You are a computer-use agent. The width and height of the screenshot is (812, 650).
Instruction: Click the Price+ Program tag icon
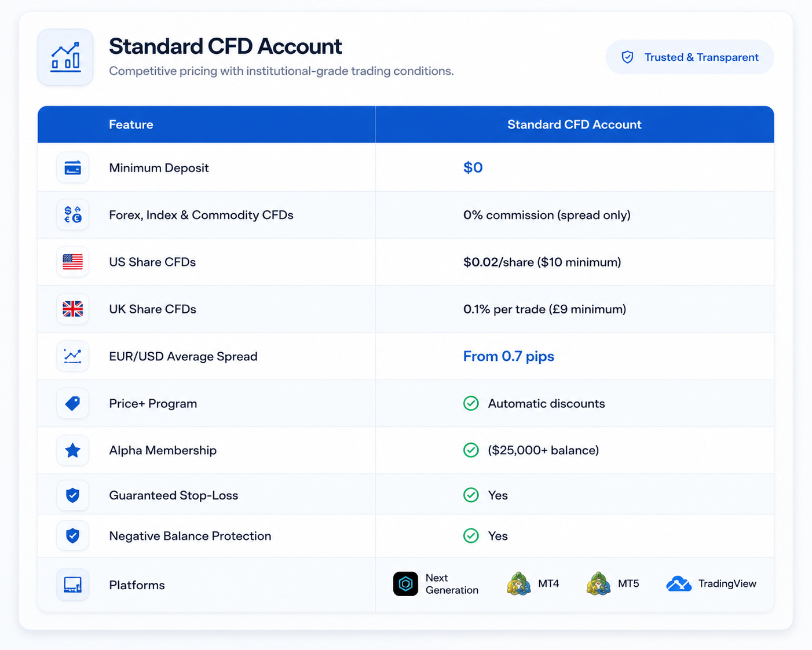pyautogui.click(x=73, y=403)
